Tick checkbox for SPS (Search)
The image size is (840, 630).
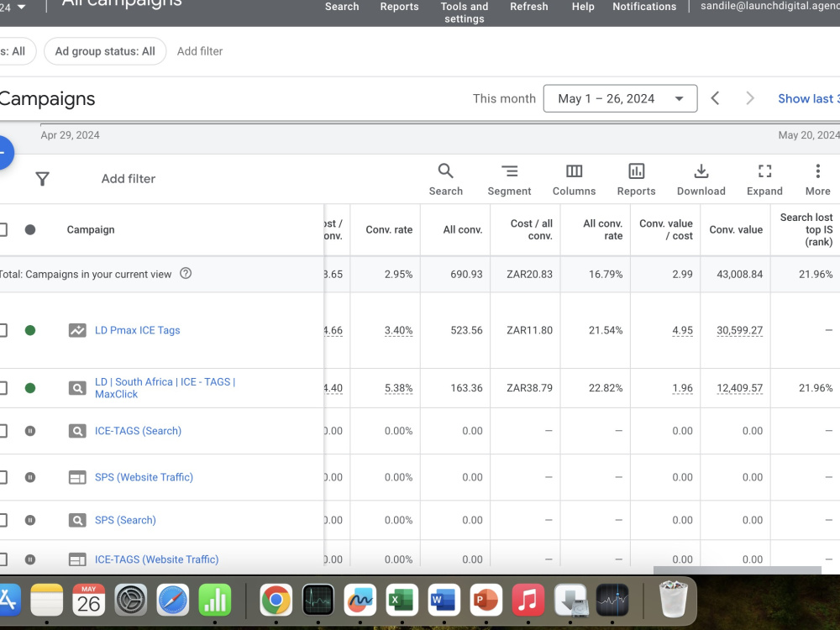click(3, 520)
